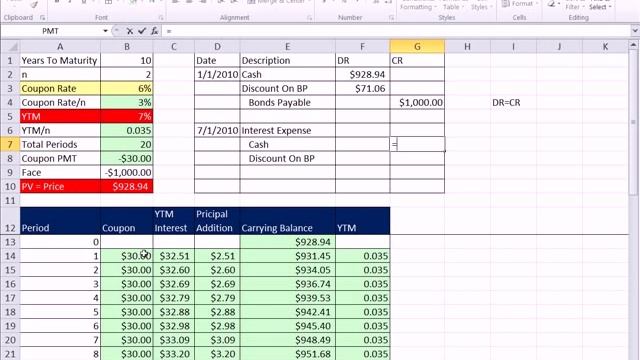Click the Select All corner of the sheet
Screen dimensions: 640x360
click(x=10, y=47)
